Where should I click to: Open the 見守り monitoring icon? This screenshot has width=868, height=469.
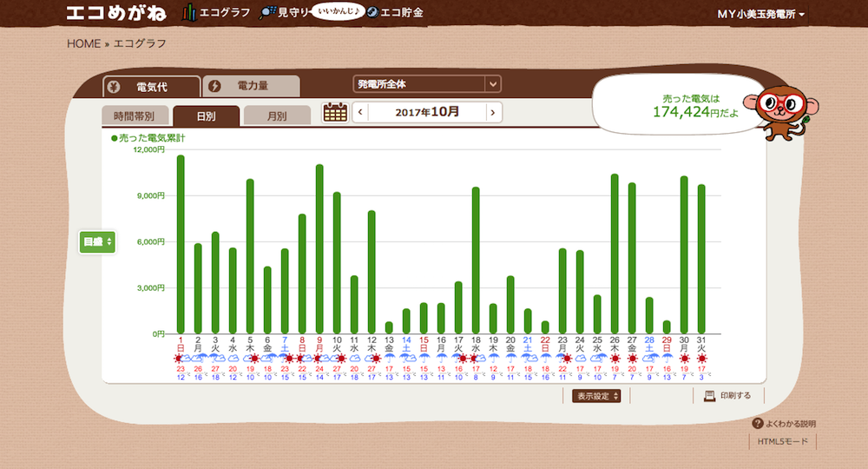(268, 13)
